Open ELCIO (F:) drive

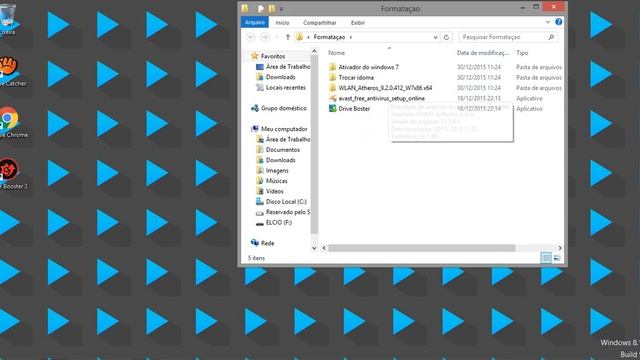278,222
